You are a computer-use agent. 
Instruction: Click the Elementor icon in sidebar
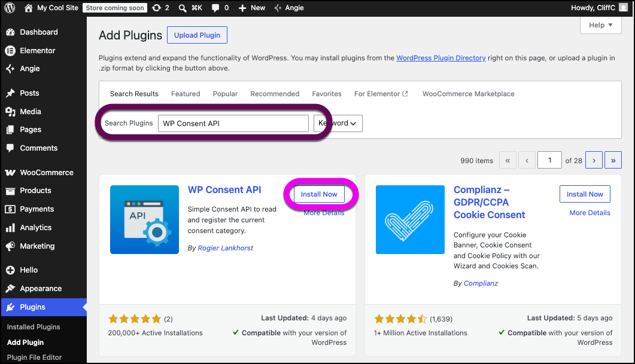point(11,51)
